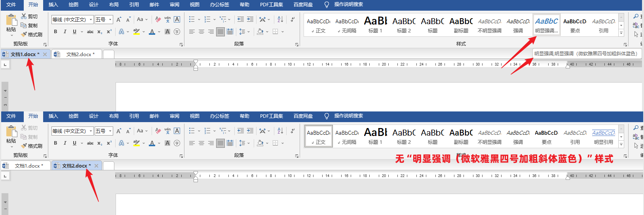The width and height of the screenshot is (644, 215).
Task: Show paragraph marks in upper window
Action: point(293,19)
